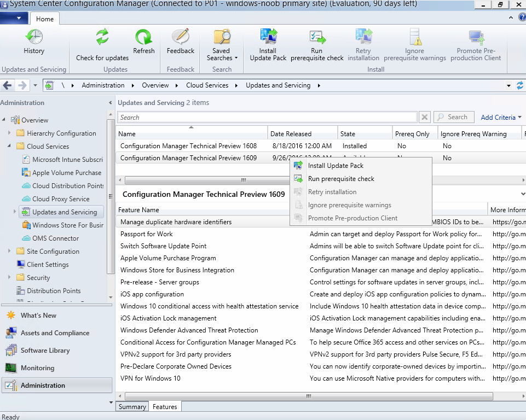Click into the Search input field

[x=267, y=118]
